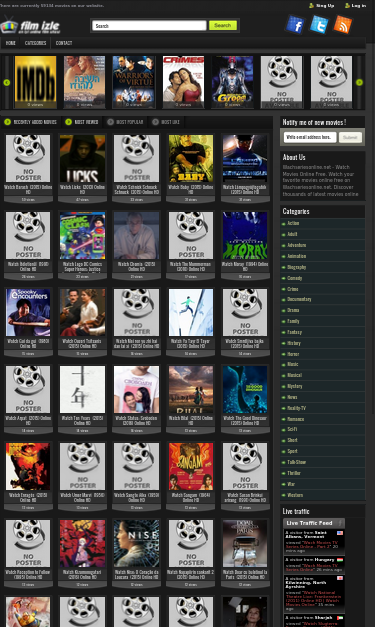Switch to the Most Popular tab

coord(125,122)
